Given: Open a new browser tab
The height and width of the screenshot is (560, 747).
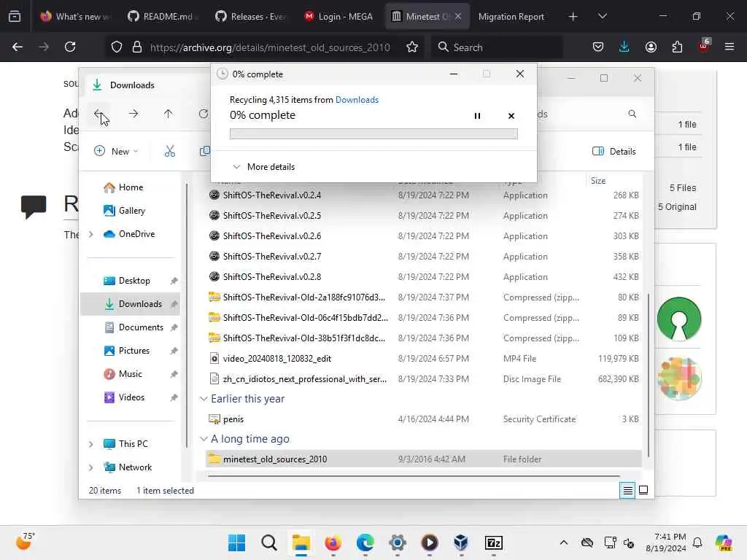Looking at the screenshot, I should [x=573, y=17].
